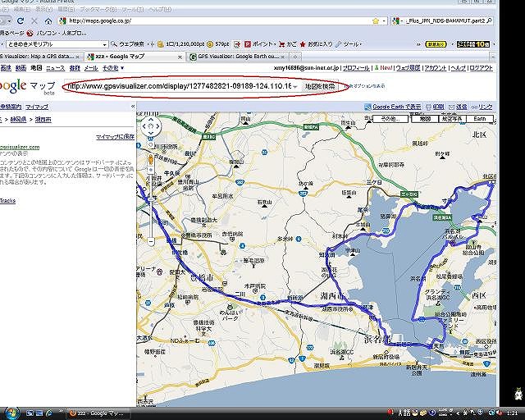Switch to Earth view
Viewport: 525px width, 420px height.
click(479, 119)
